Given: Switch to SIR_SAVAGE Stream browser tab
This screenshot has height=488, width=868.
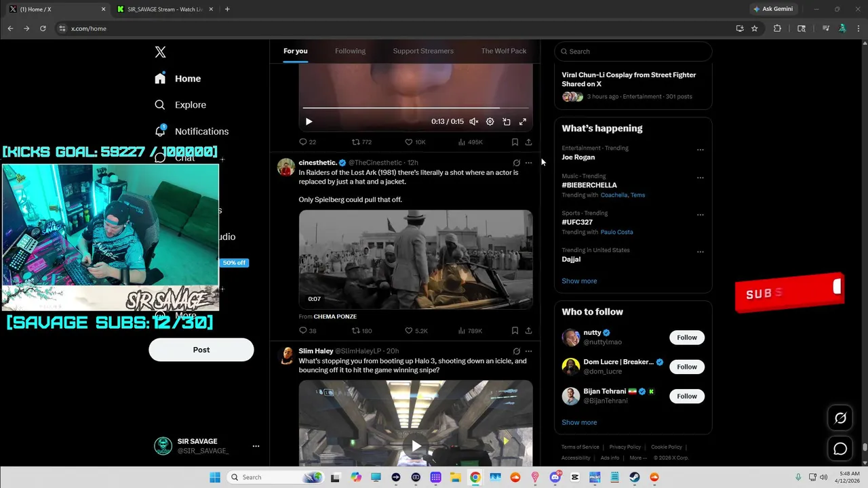Looking at the screenshot, I should point(163,9).
